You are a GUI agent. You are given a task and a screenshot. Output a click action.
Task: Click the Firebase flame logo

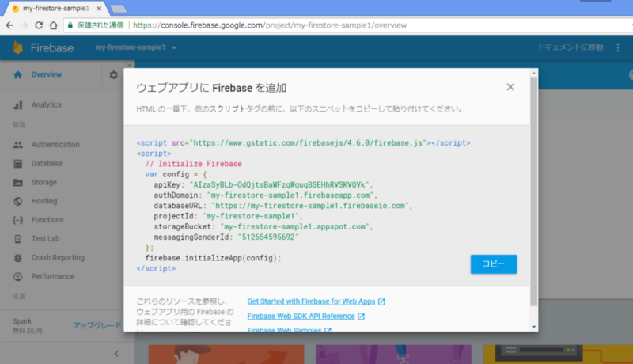pos(17,47)
